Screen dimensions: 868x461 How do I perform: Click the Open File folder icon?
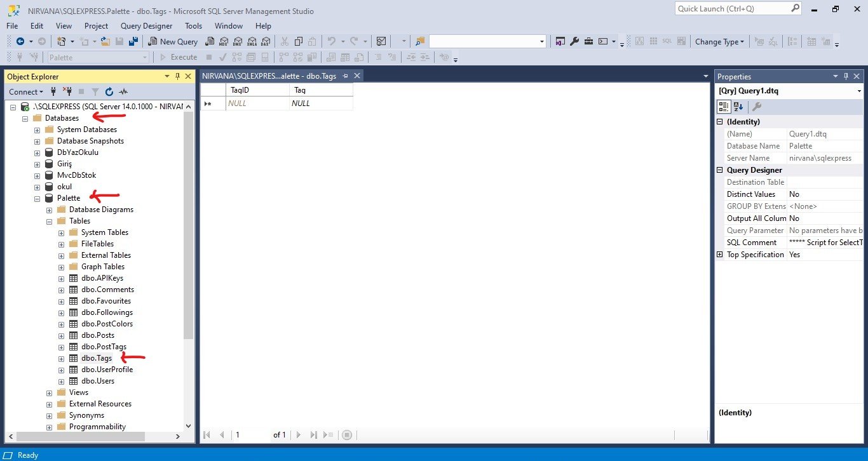coord(105,41)
